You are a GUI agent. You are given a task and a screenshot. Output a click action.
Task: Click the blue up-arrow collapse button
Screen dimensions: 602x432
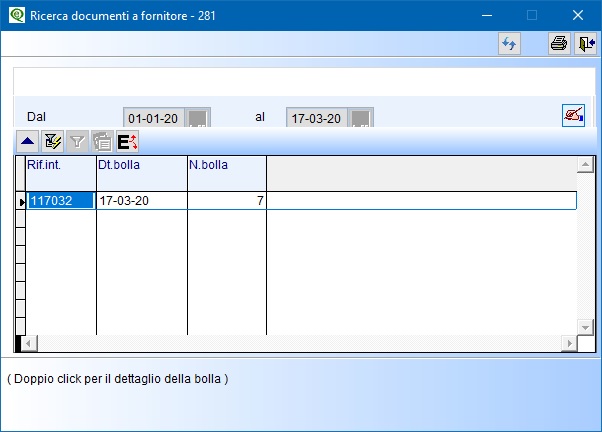point(27,141)
